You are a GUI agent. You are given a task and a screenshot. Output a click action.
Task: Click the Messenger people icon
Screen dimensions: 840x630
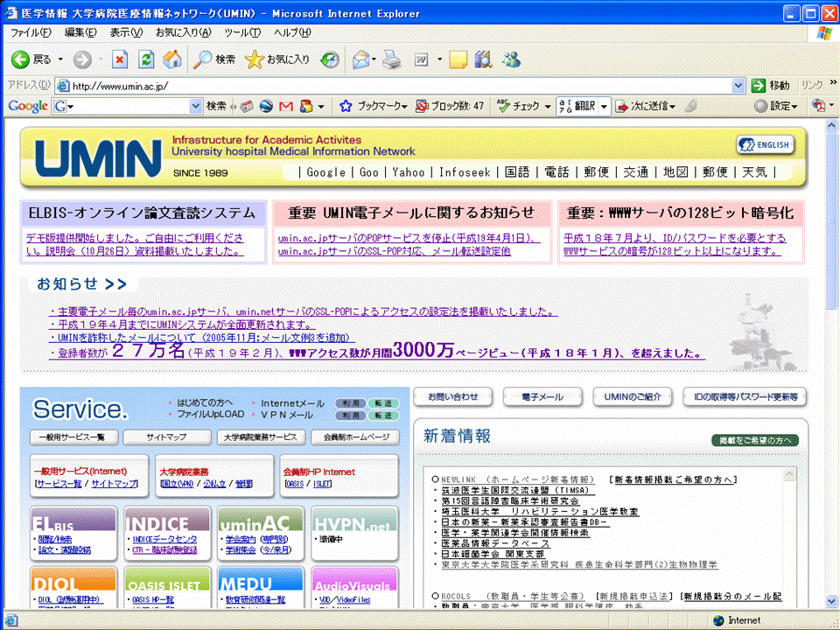click(511, 59)
